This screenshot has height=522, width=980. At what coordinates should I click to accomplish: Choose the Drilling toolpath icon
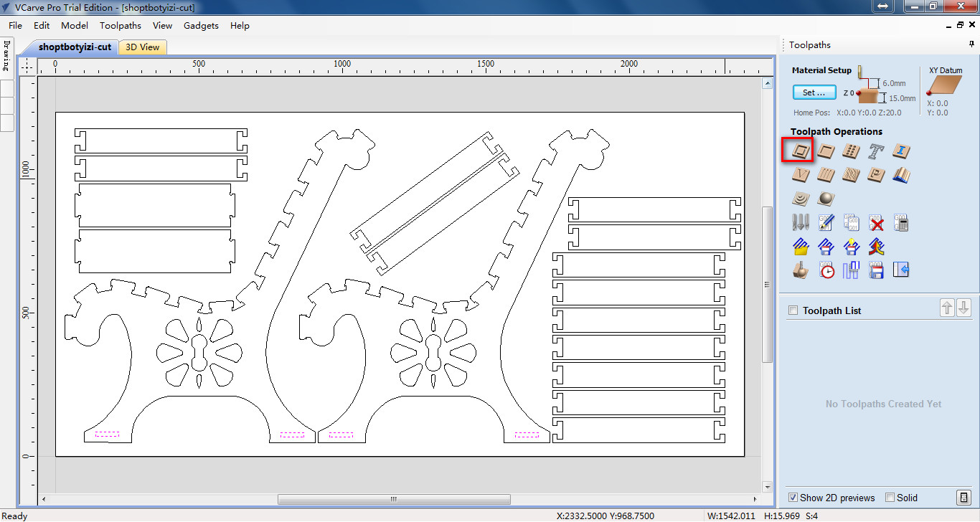pyautogui.click(x=851, y=151)
